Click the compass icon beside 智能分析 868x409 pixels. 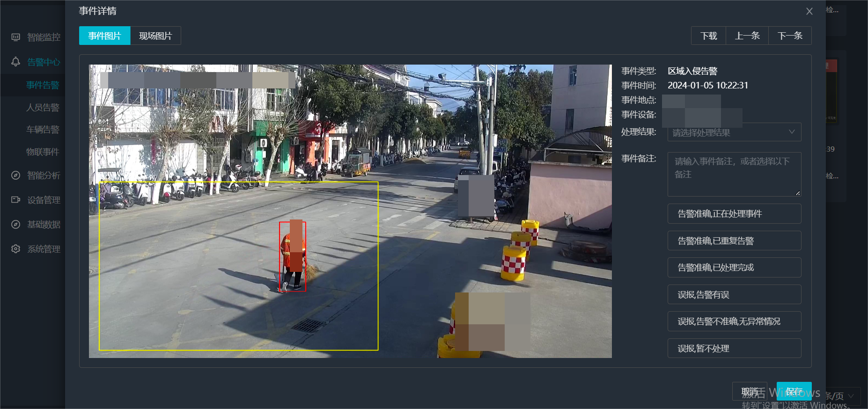15,175
